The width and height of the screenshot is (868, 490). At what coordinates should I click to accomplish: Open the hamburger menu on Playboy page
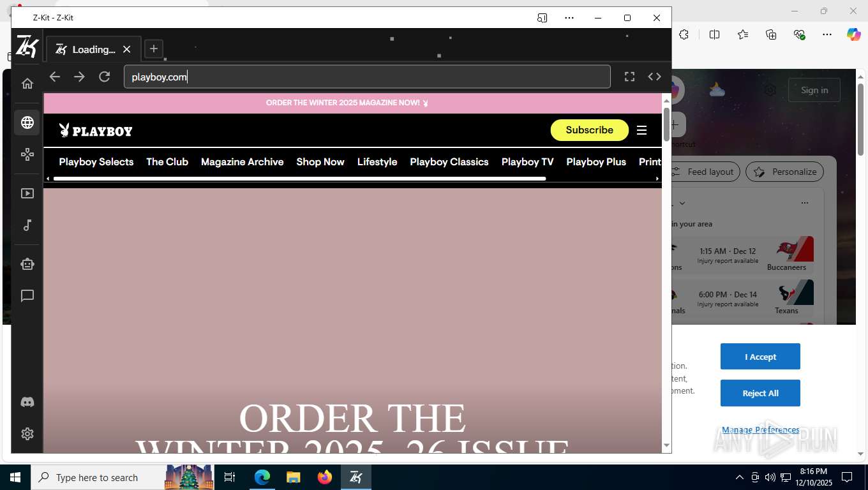642,130
